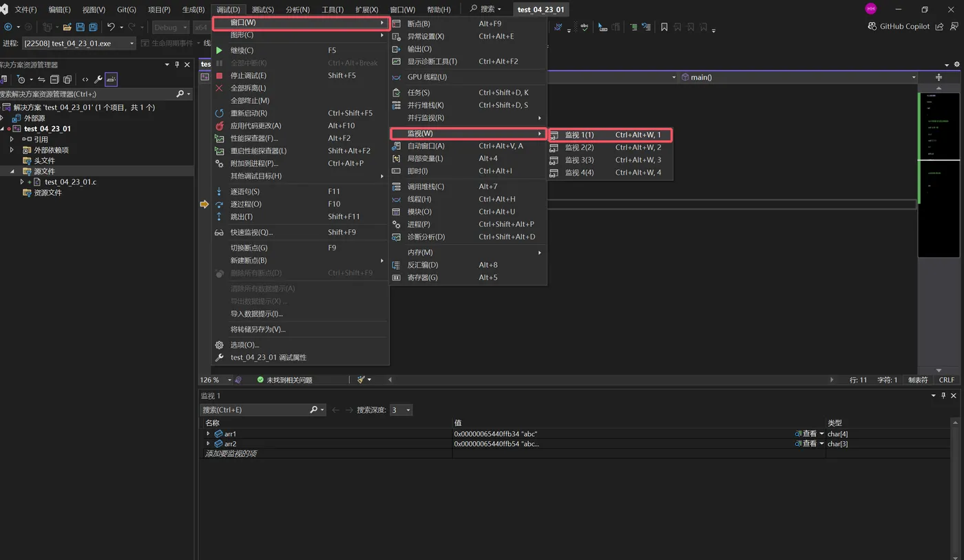Select 监视 2(2) in the submenu
Screen dimensions: 964x560
tap(610, 147)
